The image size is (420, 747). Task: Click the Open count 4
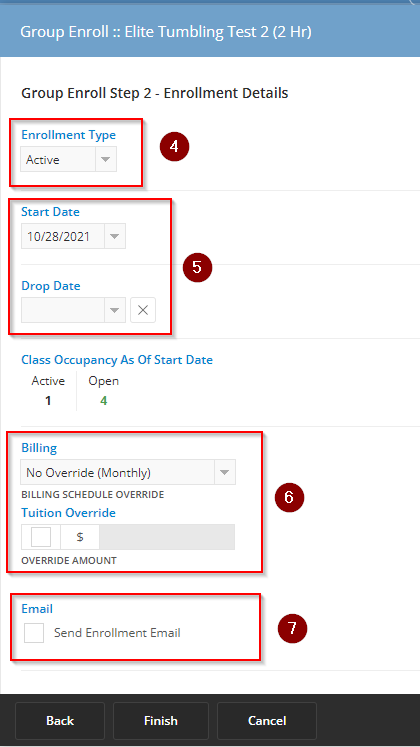[x=103, y=401]
